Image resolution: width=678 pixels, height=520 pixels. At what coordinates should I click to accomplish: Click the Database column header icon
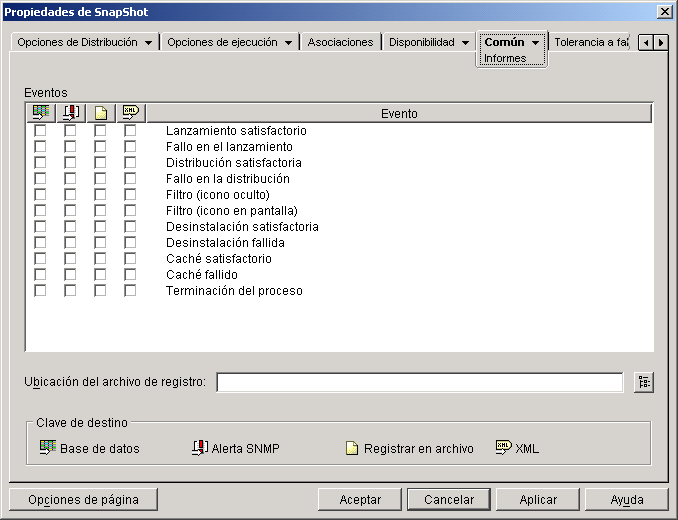coord(41,113)
